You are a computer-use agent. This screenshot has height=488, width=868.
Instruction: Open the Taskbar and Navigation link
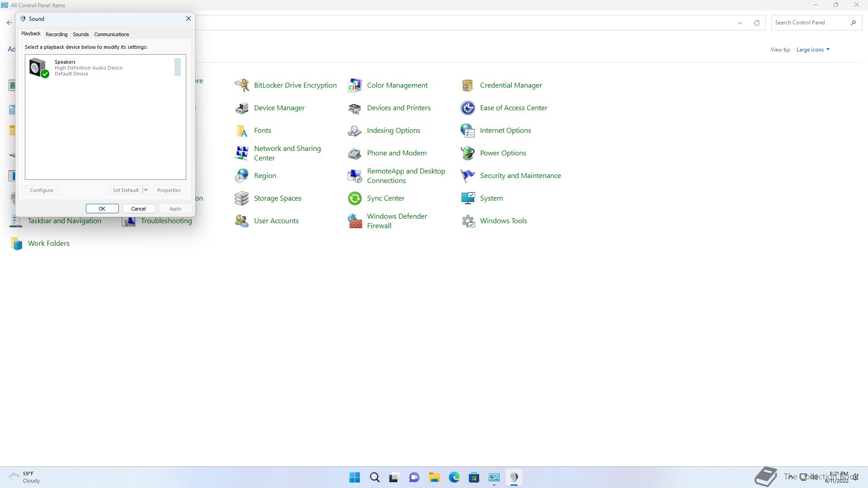point(65,221)
